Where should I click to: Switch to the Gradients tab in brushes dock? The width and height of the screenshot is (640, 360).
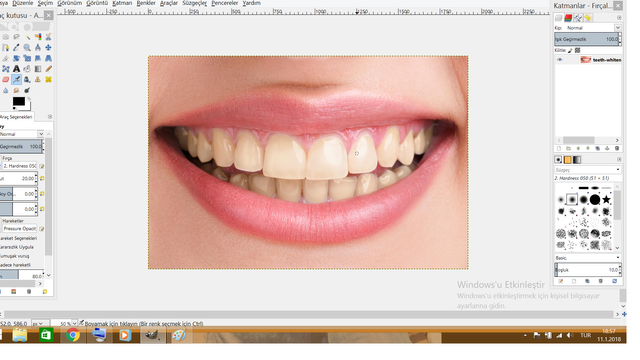(577, 160)
